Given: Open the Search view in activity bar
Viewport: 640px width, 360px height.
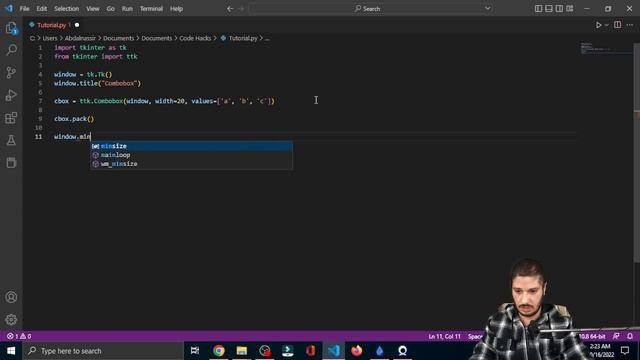Looking at the screenshot, I should point(11,50).
